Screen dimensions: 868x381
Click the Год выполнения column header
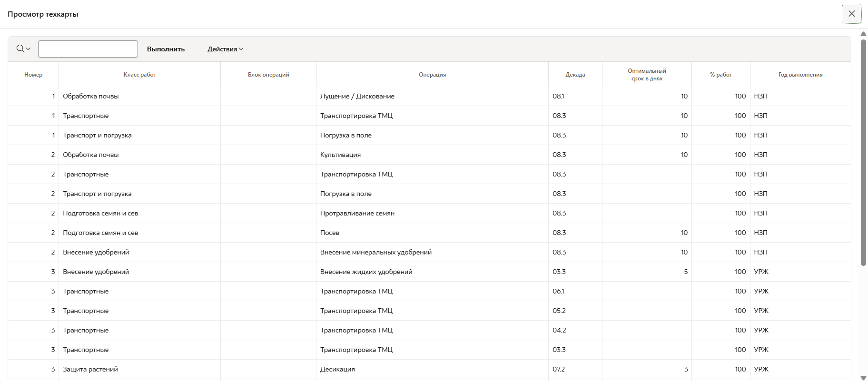(800, 75)
